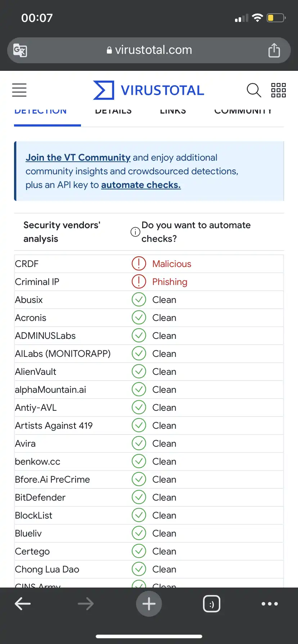Open the share sheet icon

(274, 50)
